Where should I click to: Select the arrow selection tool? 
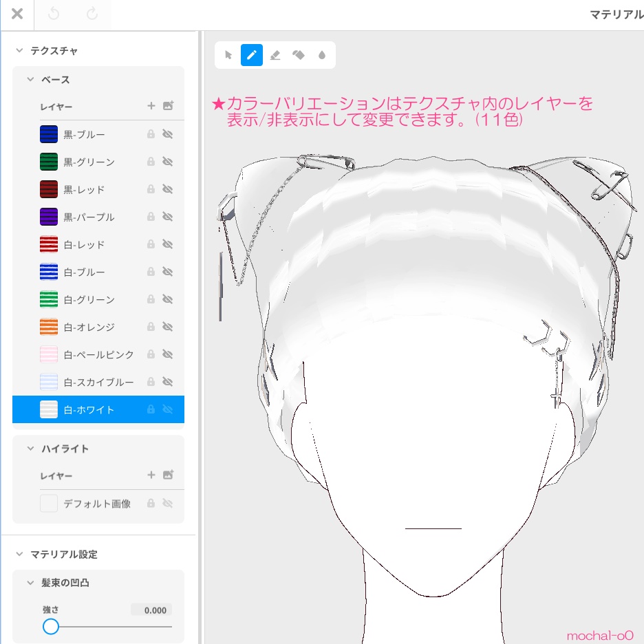tap(228, 55)
